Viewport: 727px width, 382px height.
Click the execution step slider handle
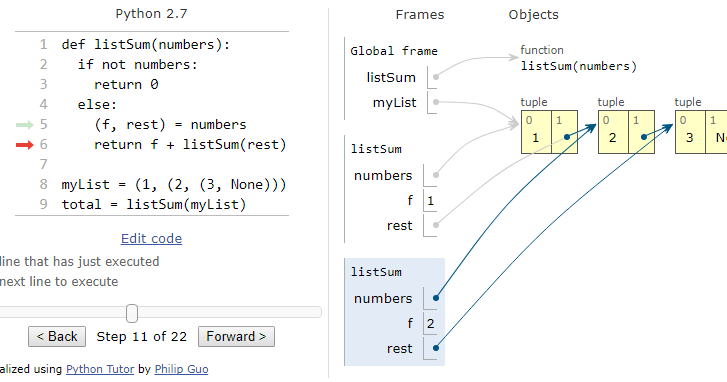[x=132, y=313]
